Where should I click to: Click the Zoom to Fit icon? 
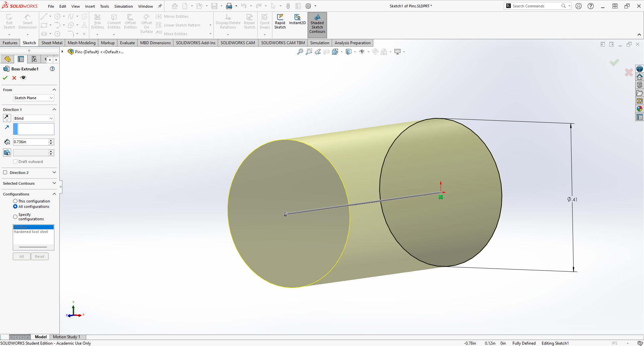pyautogui.click(x=300, y=52)
